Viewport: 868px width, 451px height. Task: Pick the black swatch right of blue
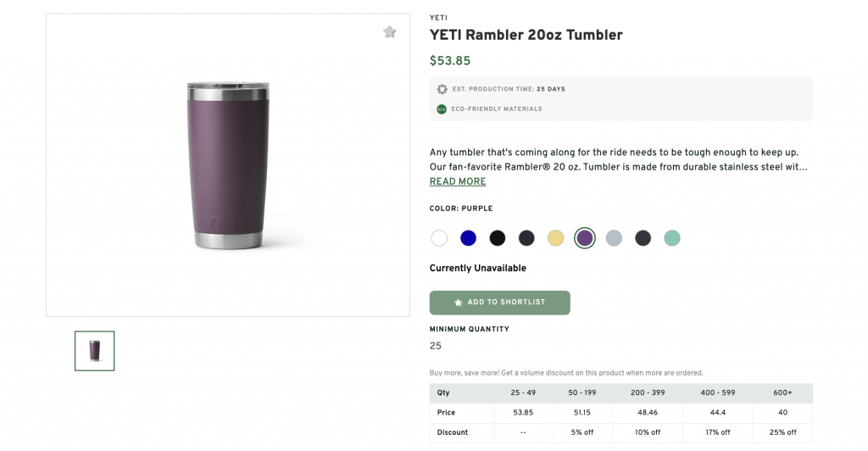coord(498,238)
